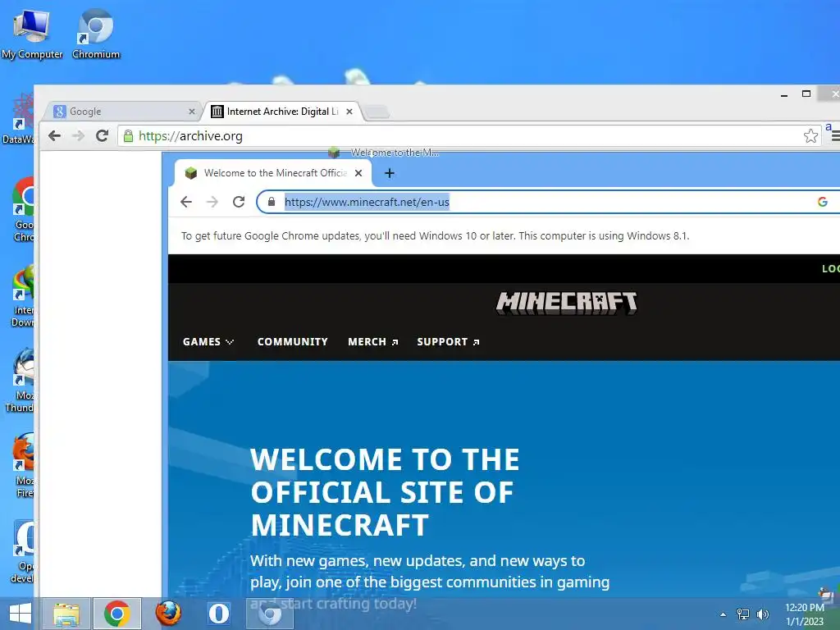Launch Firefox from the taskbar
Screen dimensions: 840x630
click(168, 614)
